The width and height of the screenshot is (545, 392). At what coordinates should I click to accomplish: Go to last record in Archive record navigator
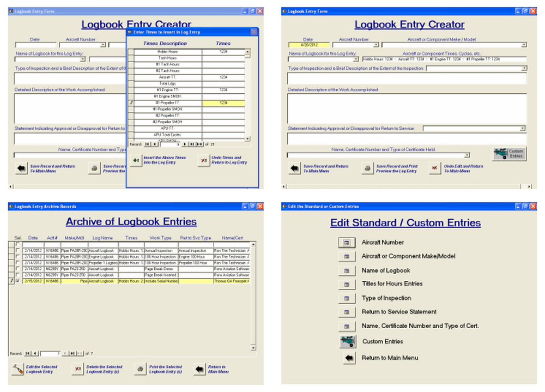click(72, 353)
